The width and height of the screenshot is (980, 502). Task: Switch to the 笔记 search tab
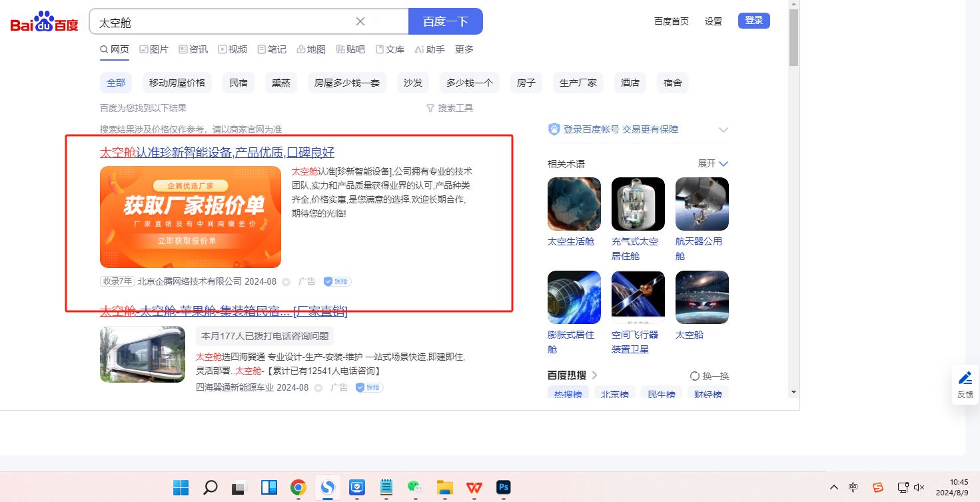(272, 49)
